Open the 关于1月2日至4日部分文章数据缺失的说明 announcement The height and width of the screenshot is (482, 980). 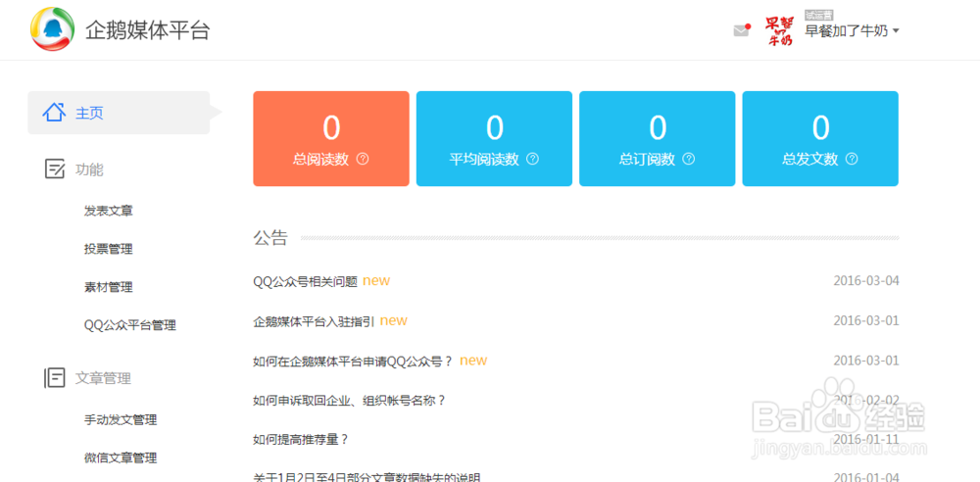point(367,478)
